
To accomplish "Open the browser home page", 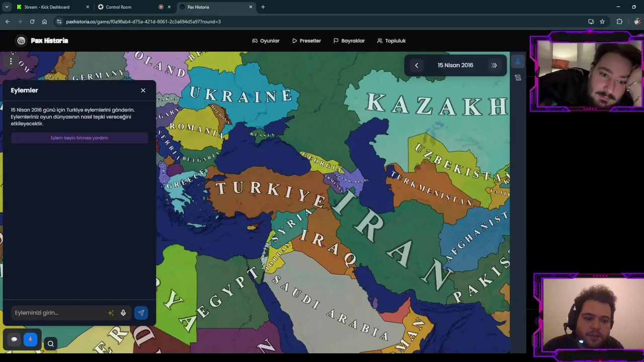I will coord(44,22).
